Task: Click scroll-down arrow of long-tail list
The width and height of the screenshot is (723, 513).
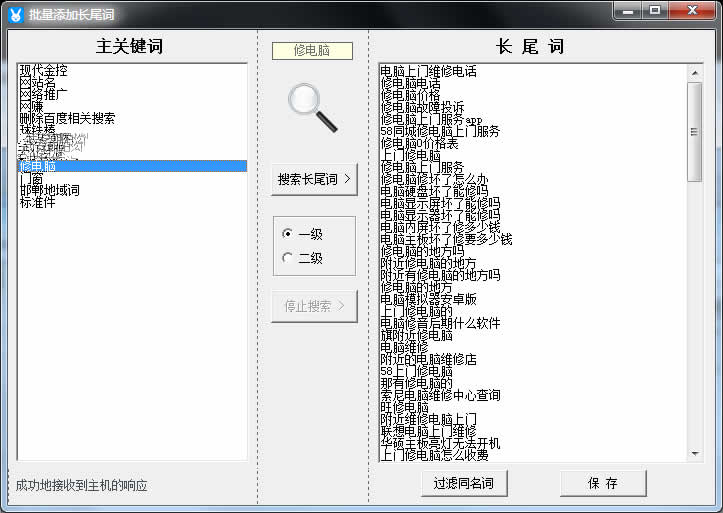Action: 696,453
